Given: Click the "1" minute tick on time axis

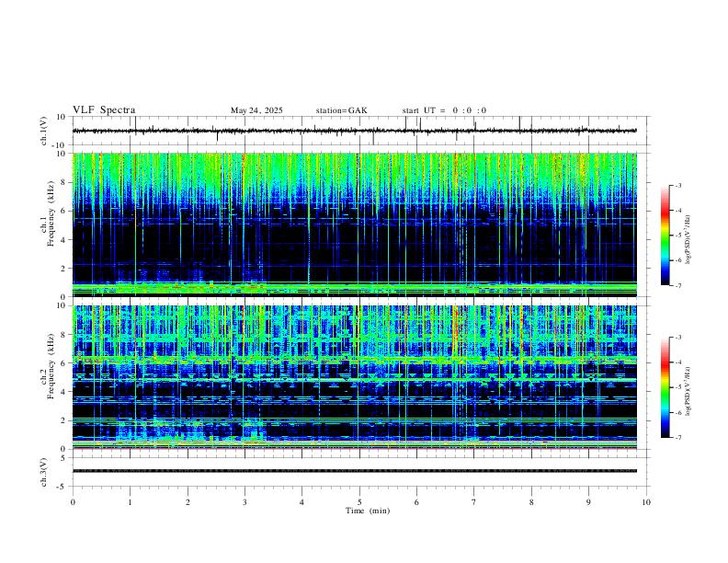Looking at the screenshot, I should click(x=130, y=502).
